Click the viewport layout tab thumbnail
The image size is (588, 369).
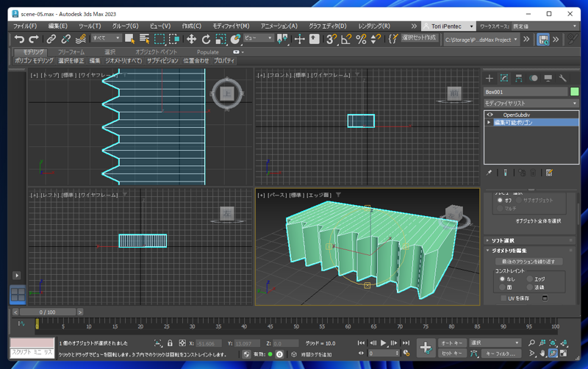[x=18, y=294]
